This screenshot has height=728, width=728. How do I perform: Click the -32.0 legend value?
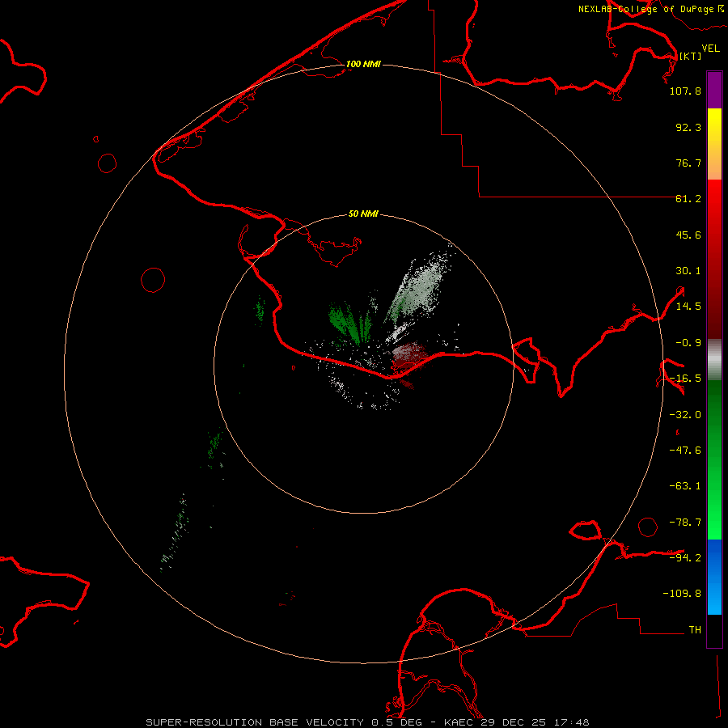[685, 415]
